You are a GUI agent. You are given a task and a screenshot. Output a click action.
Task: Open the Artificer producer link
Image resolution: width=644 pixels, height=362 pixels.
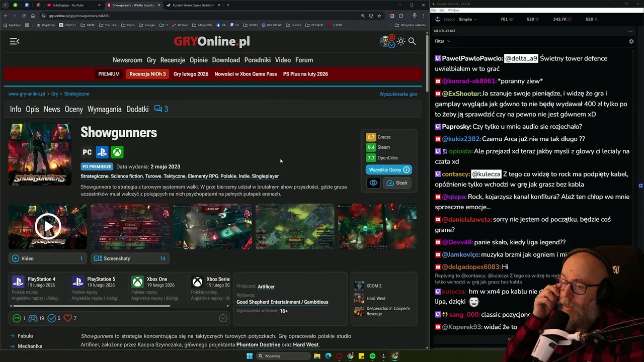(266, 287)
